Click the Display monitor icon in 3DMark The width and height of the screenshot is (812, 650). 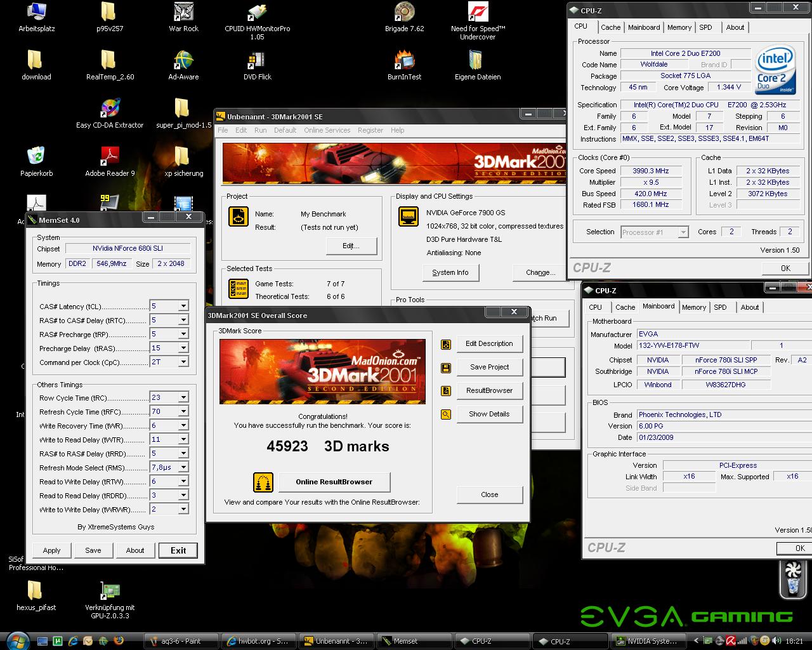409,216
